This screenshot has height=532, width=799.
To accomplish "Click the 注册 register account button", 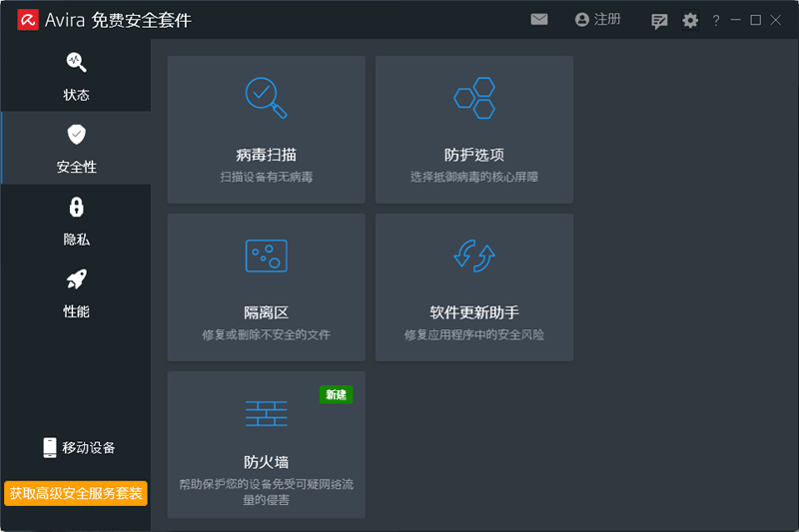I will click(597, 20).
